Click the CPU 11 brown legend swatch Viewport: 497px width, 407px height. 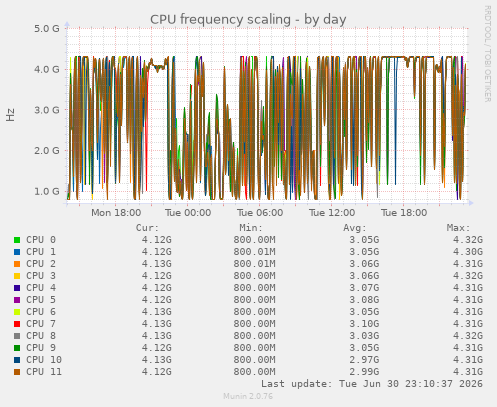17,372
